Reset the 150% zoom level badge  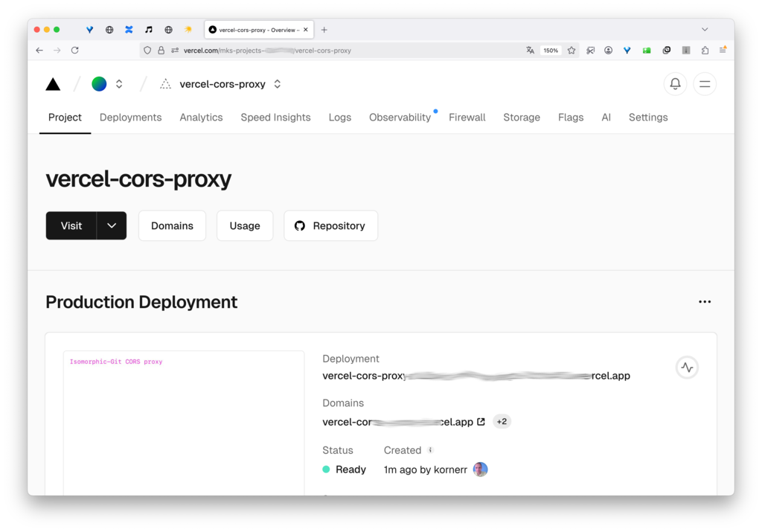pos(551,51)
